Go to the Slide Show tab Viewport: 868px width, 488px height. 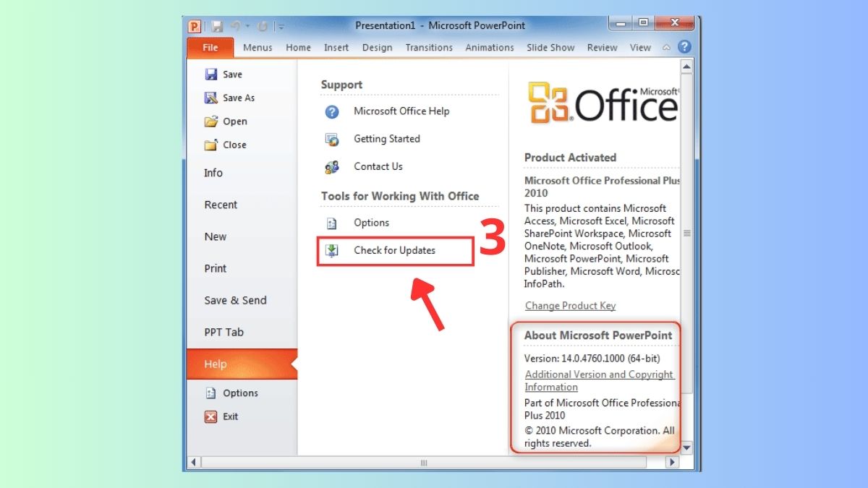coord(550,48)
